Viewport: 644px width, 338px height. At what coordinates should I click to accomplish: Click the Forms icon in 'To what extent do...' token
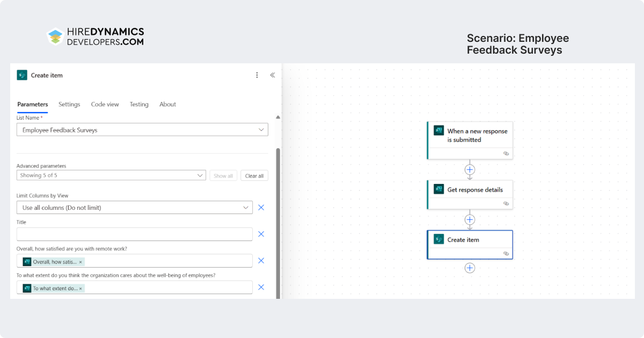pyautogui.click(x=27, y=288)
